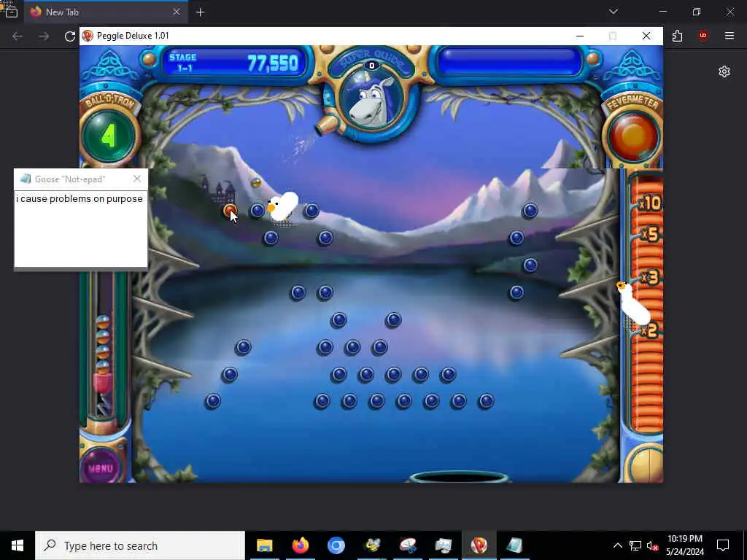Viewport: 747px width, 560px height.
Task: Minimize the Peggle Deluxe window
Action: [x=580, y=36]
